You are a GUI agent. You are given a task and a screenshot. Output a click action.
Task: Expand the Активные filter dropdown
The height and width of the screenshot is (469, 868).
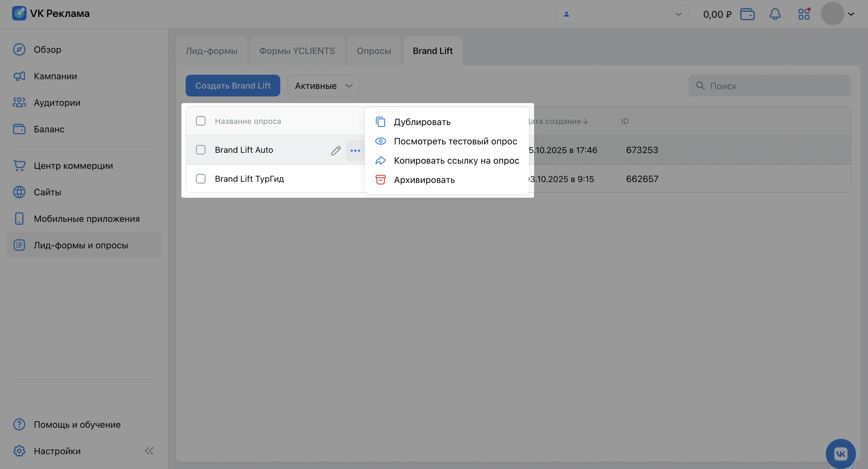323,86
